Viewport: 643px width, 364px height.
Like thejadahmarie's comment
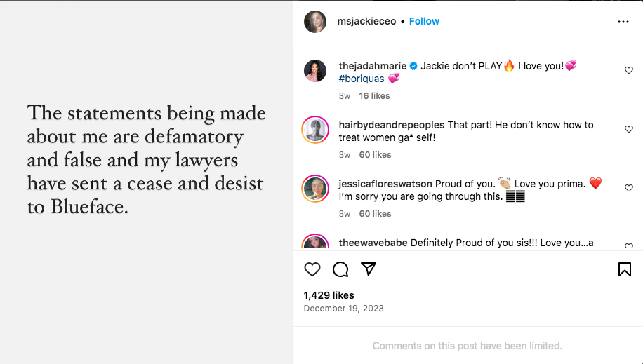tap(629, 70)
